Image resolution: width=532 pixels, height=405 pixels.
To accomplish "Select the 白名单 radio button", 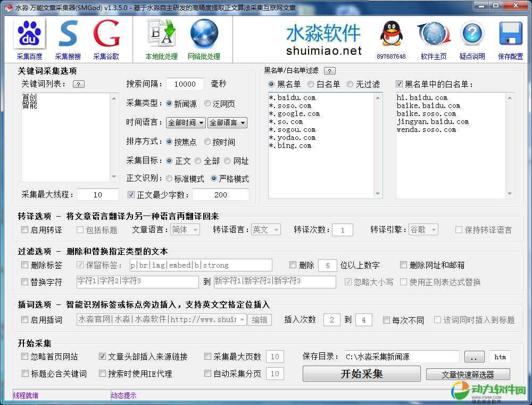I will (312, 84).
